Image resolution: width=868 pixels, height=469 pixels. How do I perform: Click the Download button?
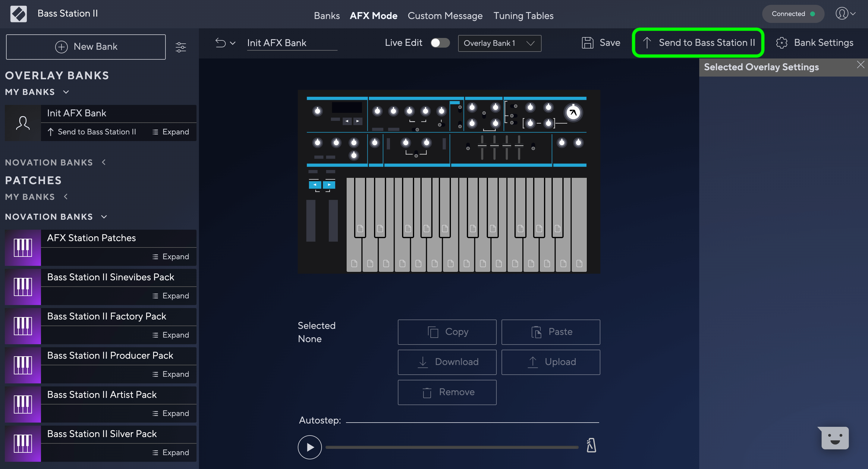(x=447, y=362)
